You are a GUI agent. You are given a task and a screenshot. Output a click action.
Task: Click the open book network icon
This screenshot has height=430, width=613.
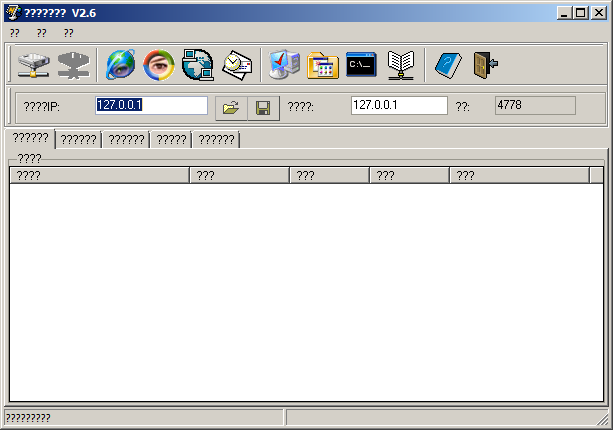coord(400,65)
